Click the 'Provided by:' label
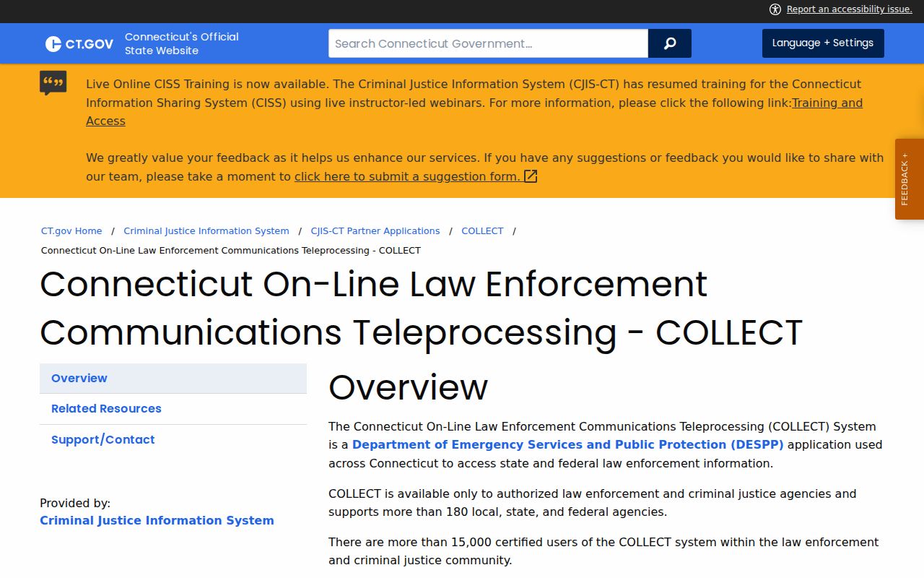 click(75, 504)
